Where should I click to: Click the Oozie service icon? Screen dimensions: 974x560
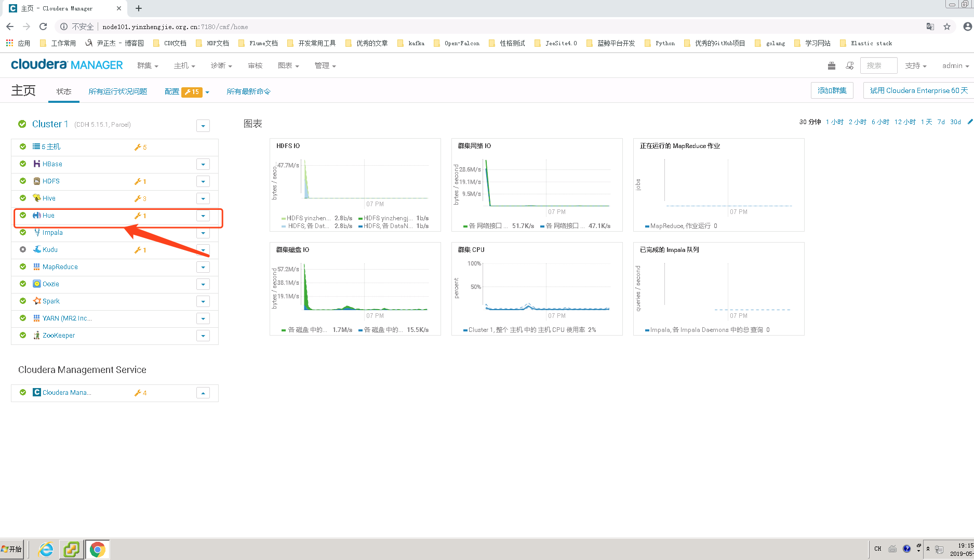[36, 284]
